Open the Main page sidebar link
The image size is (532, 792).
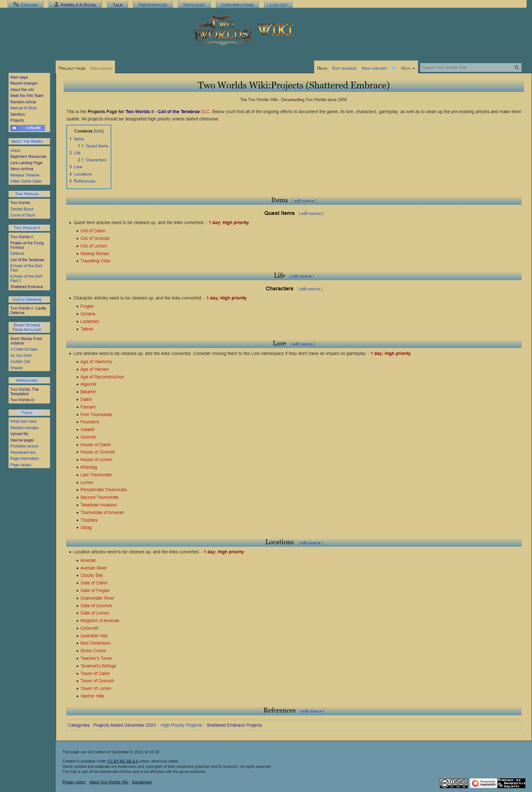pyautogui.click(x=19, y=77)
